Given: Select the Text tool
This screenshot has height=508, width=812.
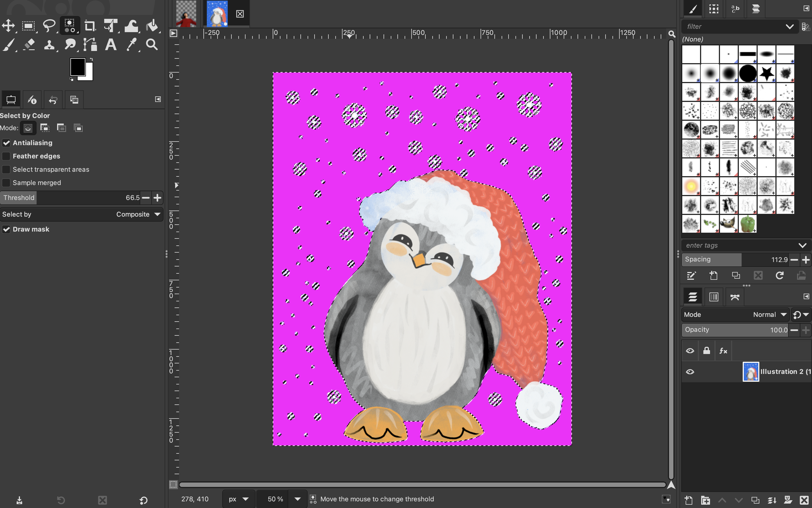Looking at the screenshot, I should pyautogui.click(x=111, y=44).
